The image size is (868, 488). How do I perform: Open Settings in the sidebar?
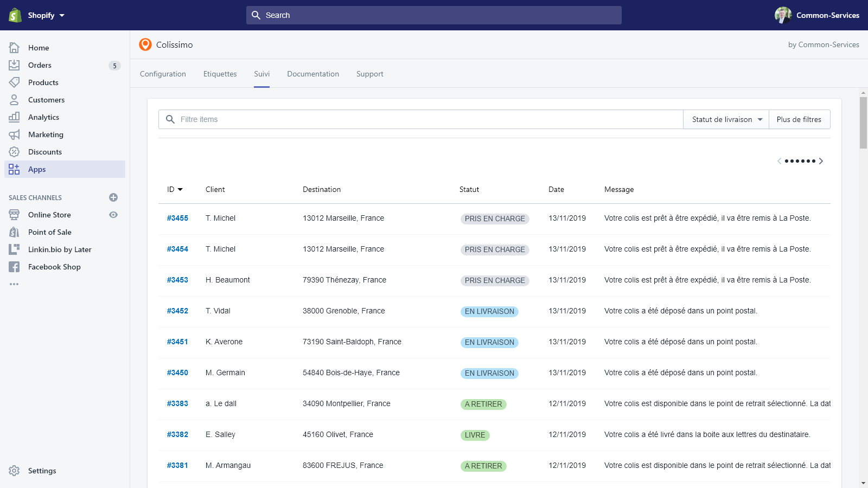pyautogui.click(x=42, y=471)
